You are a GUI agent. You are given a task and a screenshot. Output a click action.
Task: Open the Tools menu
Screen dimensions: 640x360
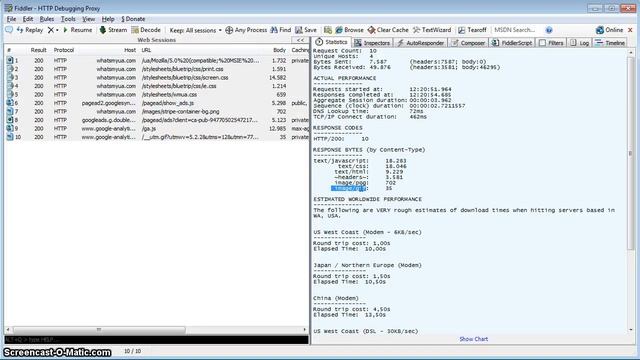[x=68, y=19]
